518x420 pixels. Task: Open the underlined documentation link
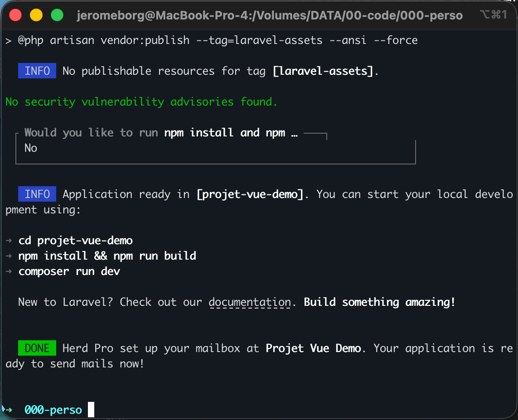click(x=250, y=302)
